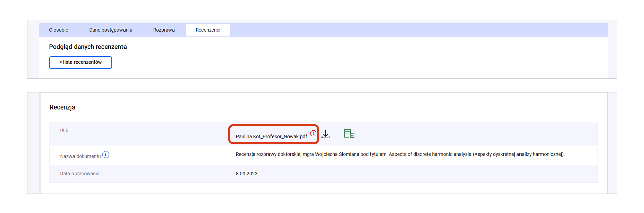Click the Podgląd danych recenzenta heading
The height and width of the screenshot is (213, 644).
point(88,47)
